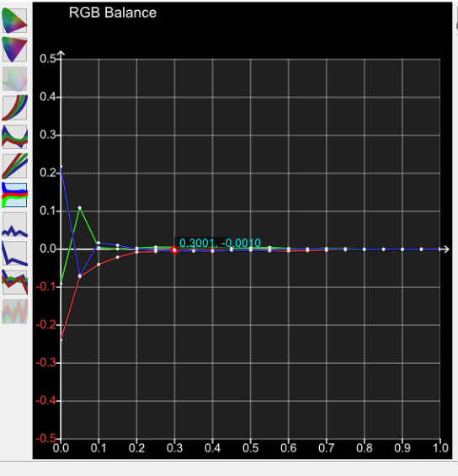Open the CIE chromaticity diagram view
The image size is (458, 476).
point(14,21)
